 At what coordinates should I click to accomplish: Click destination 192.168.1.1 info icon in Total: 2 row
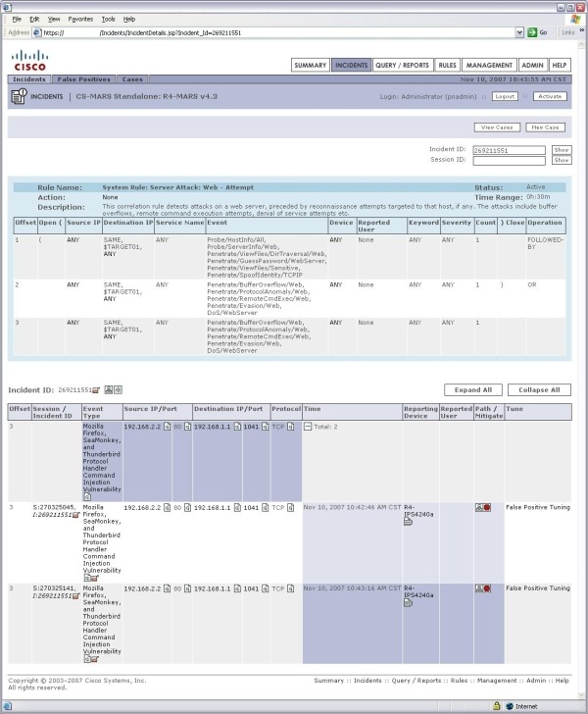pos(237,427)
